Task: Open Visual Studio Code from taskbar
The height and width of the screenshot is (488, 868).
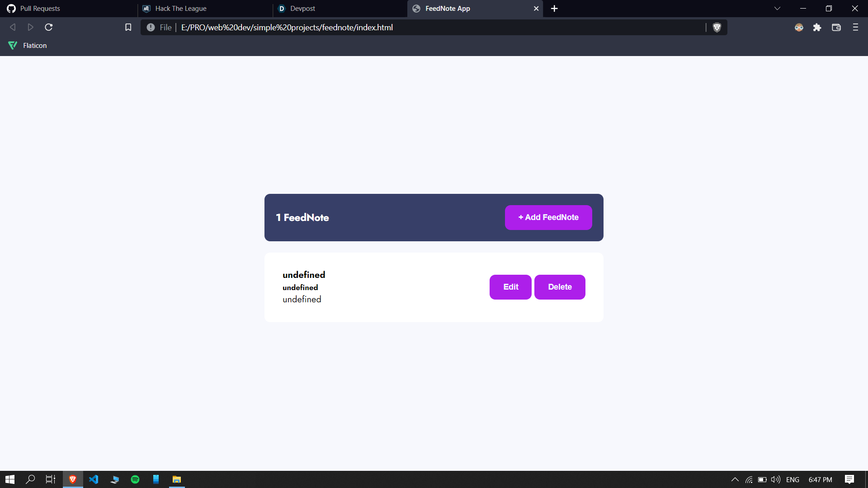Action: tap(94, 479)
